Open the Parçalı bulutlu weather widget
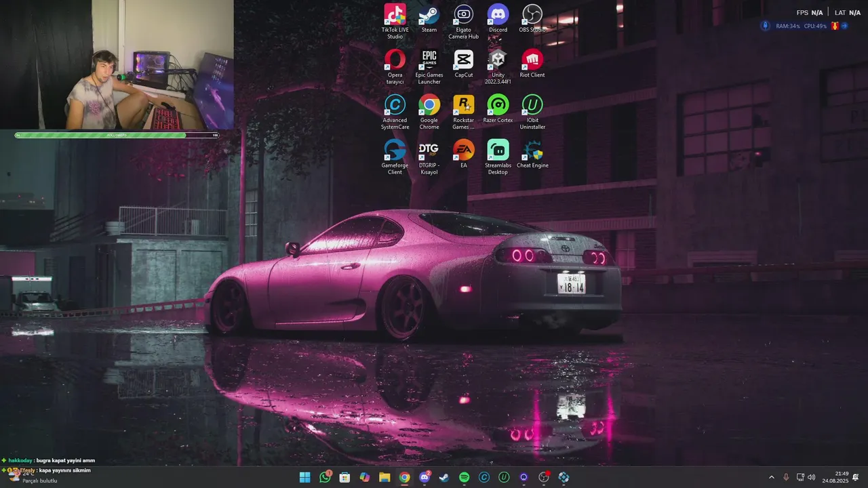The height and width of the screenshot is (488, 868). (33, 476)
